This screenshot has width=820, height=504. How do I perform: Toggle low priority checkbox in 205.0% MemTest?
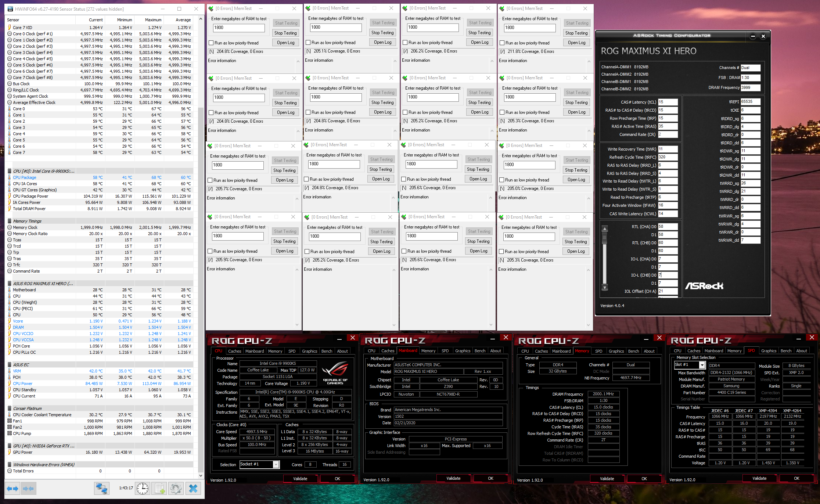pos(502,180)
